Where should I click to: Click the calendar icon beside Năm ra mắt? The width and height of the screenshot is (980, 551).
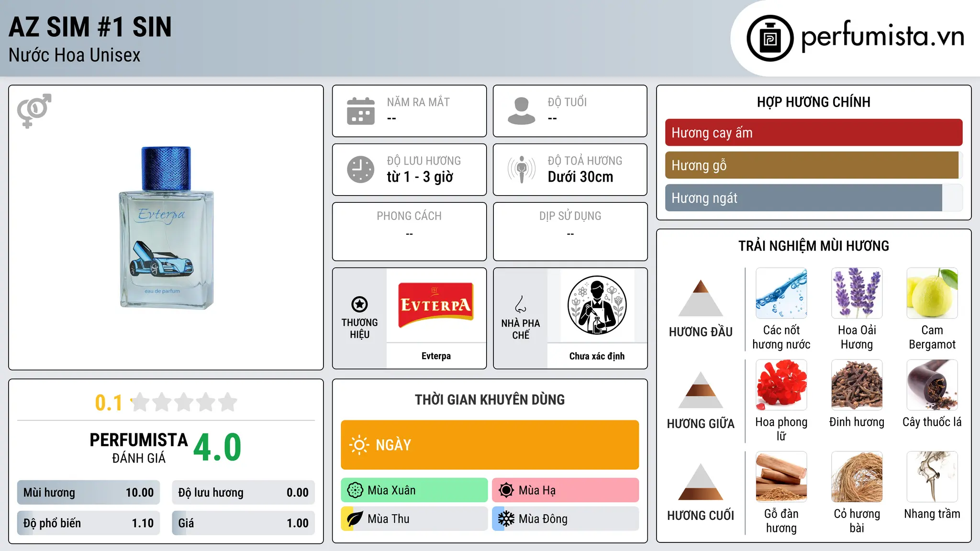[361, 111]
